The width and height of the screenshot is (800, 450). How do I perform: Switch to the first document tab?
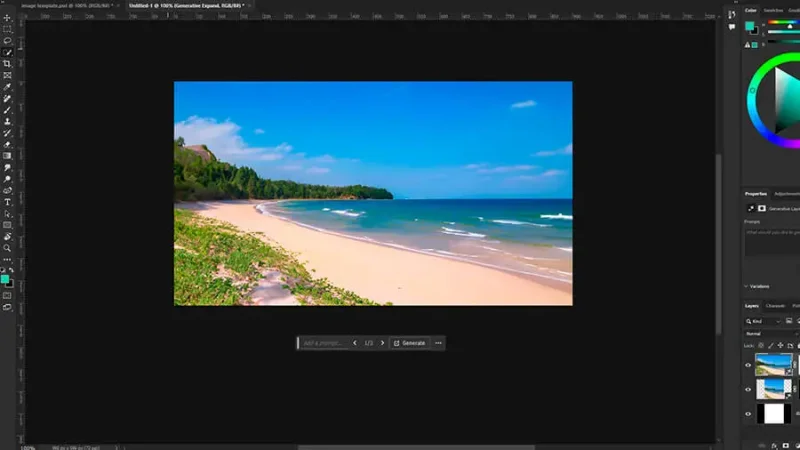(66, 6)
